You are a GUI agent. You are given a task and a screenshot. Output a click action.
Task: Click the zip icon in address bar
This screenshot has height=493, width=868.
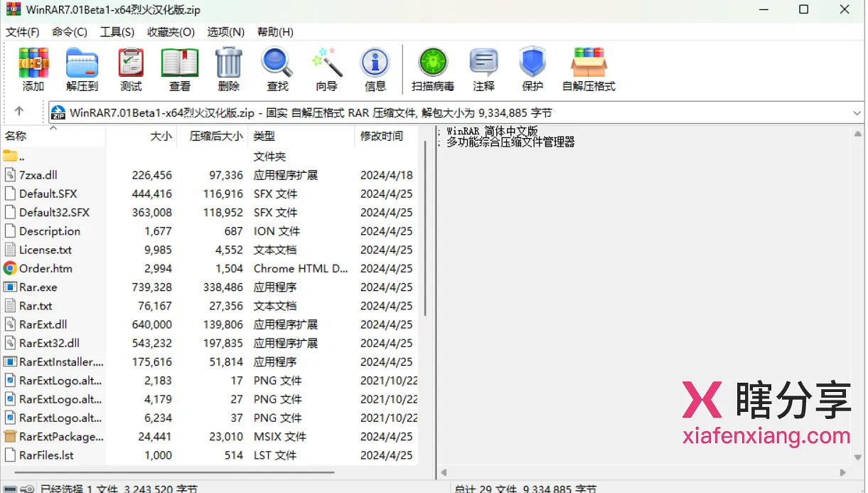click(59, 112)
